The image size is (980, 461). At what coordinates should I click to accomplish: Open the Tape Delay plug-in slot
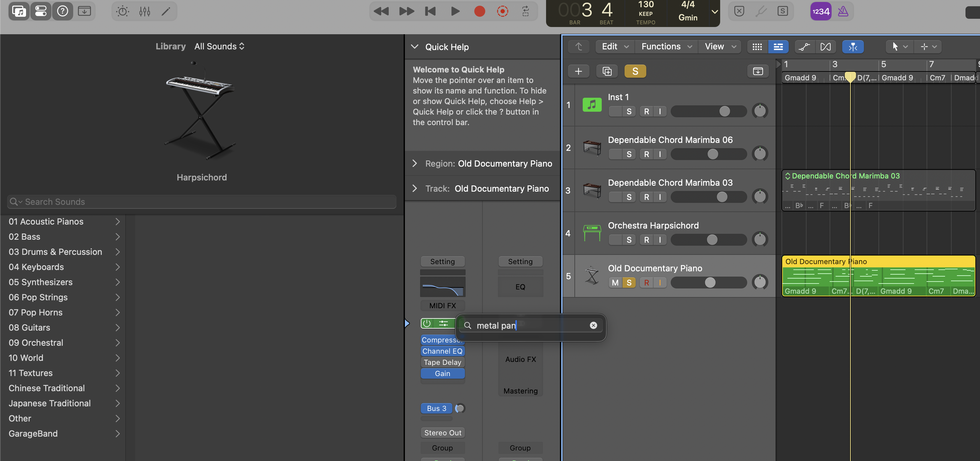(443, 362)
